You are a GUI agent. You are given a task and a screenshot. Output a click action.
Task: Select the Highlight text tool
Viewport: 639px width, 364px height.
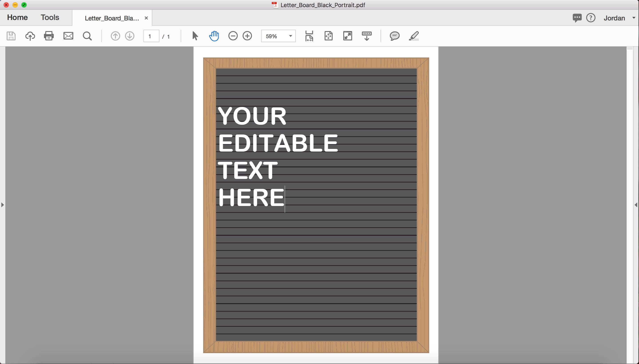(414, 36)
